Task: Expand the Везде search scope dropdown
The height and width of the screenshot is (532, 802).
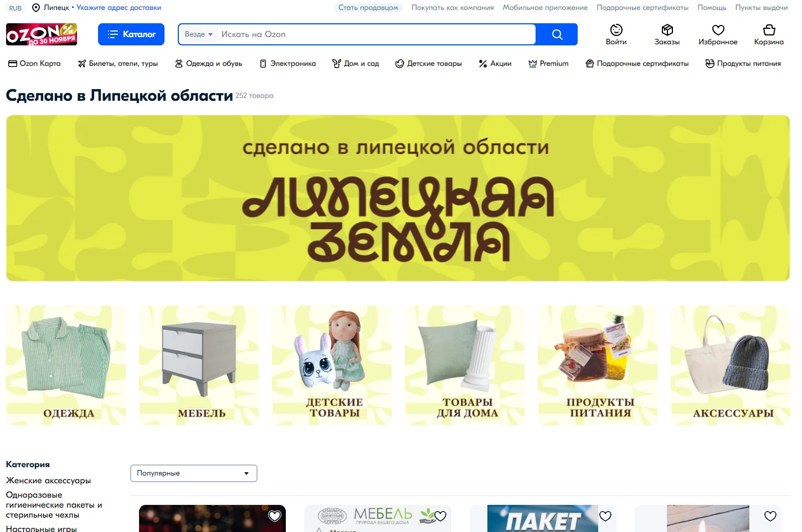Action: pyautogui.click(x=198, y=34)
